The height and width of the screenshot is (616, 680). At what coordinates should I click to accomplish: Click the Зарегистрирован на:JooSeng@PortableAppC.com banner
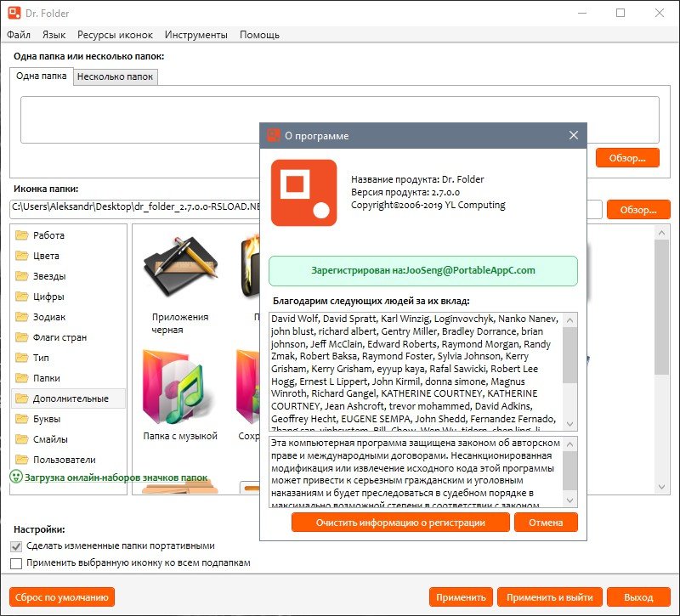pos(423,270)
